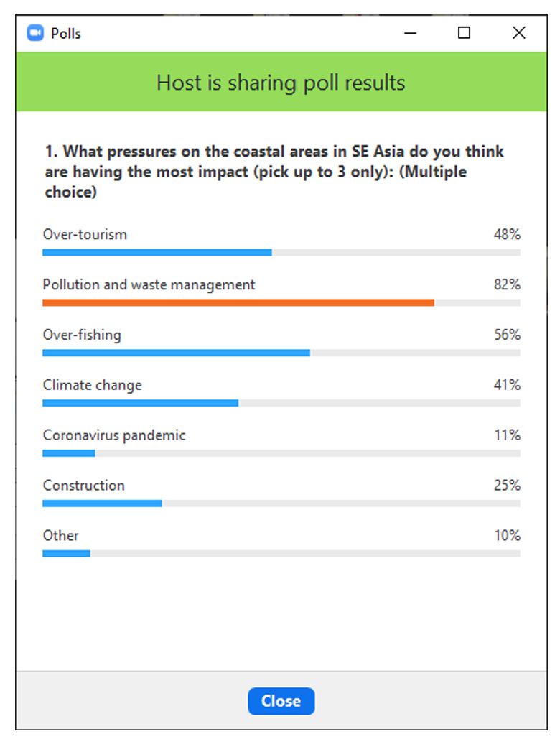Click the Climate change result bar

click(x=141, y=403)
